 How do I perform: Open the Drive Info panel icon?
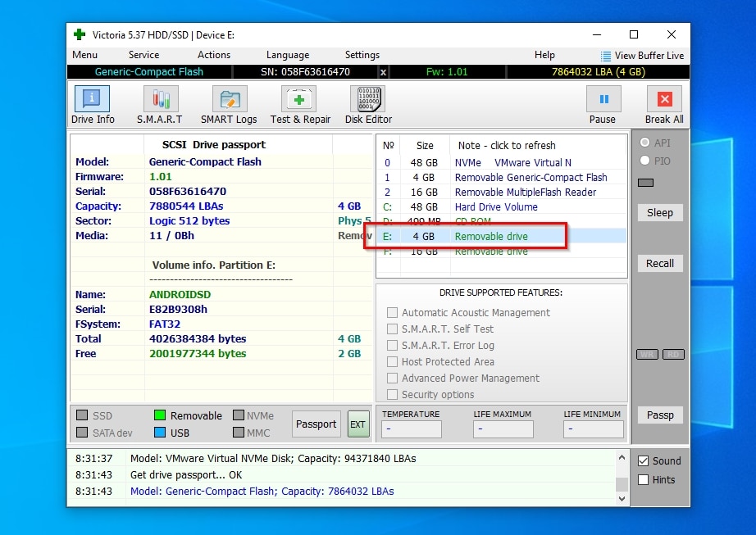click(92, 99)
